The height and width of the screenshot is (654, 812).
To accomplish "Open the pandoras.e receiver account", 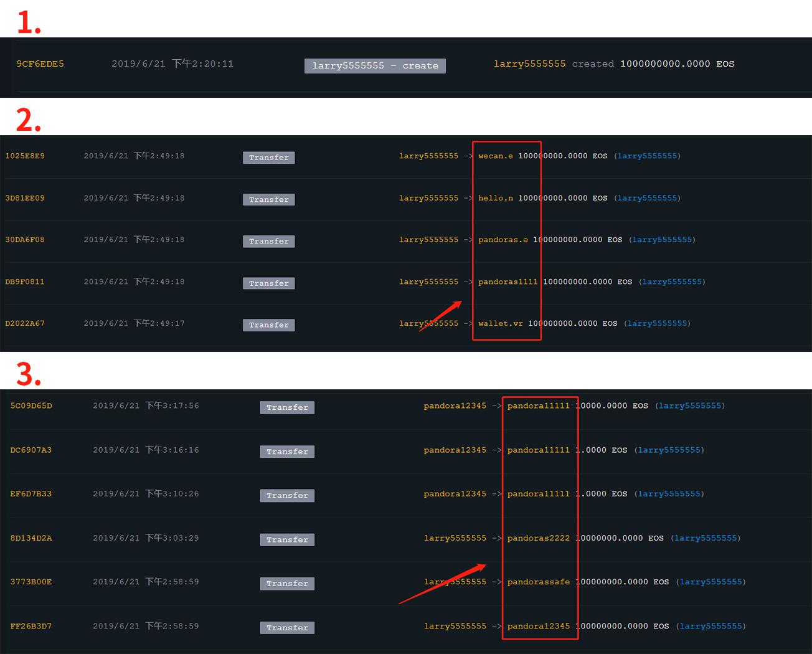I will click(x=503, y=240).
